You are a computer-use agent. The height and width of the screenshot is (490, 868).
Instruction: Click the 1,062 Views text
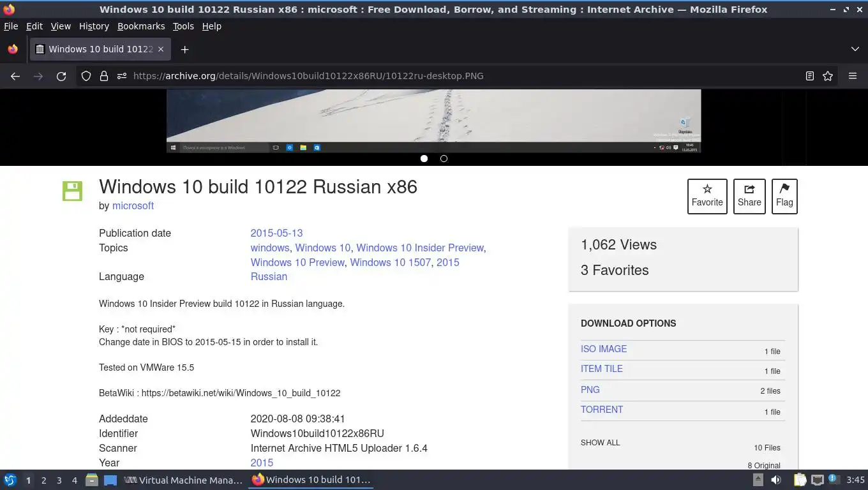(618, 244)
